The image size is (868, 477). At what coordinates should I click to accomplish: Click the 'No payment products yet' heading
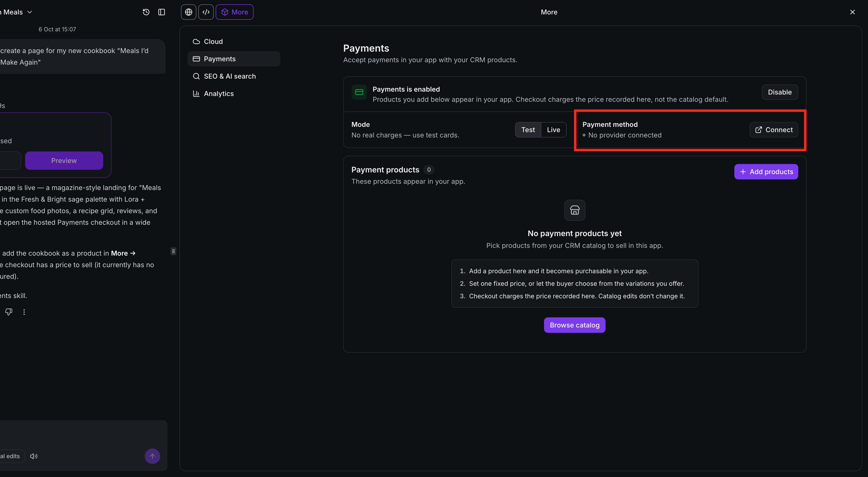click(x=574, y=233)
